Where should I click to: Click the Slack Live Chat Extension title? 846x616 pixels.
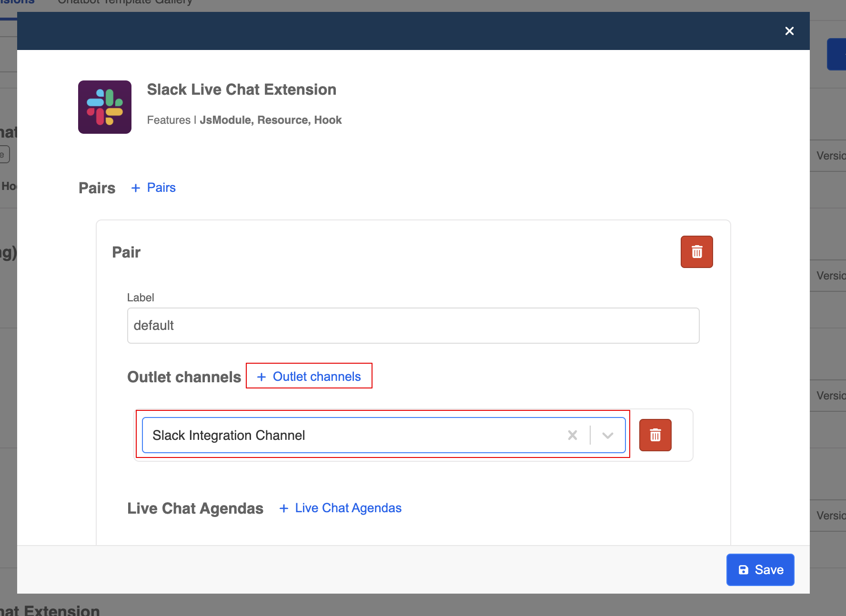[242, 89]
